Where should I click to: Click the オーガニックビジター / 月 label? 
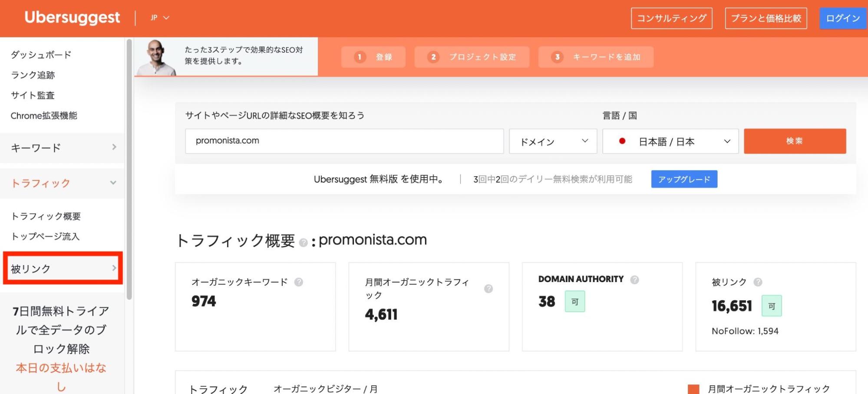(x=326, y=389)
